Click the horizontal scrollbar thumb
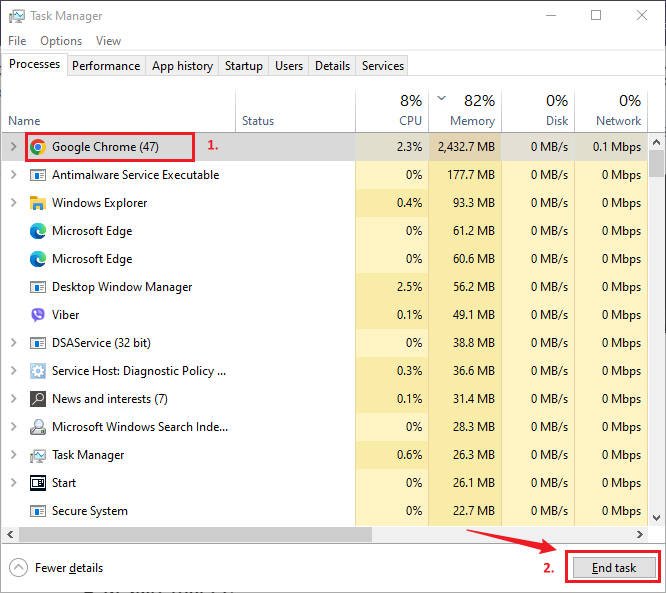This screenshot has width=666, height=593. (x=195, y=534)
